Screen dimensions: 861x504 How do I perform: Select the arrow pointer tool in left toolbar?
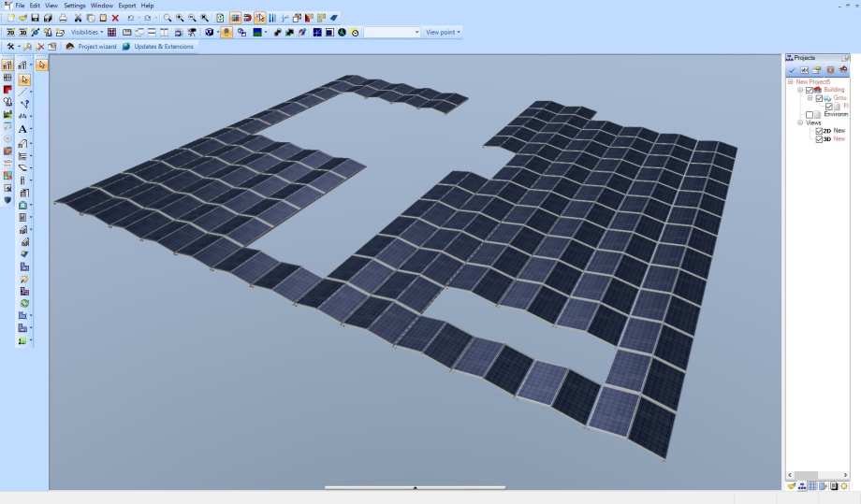click(24, 80)
